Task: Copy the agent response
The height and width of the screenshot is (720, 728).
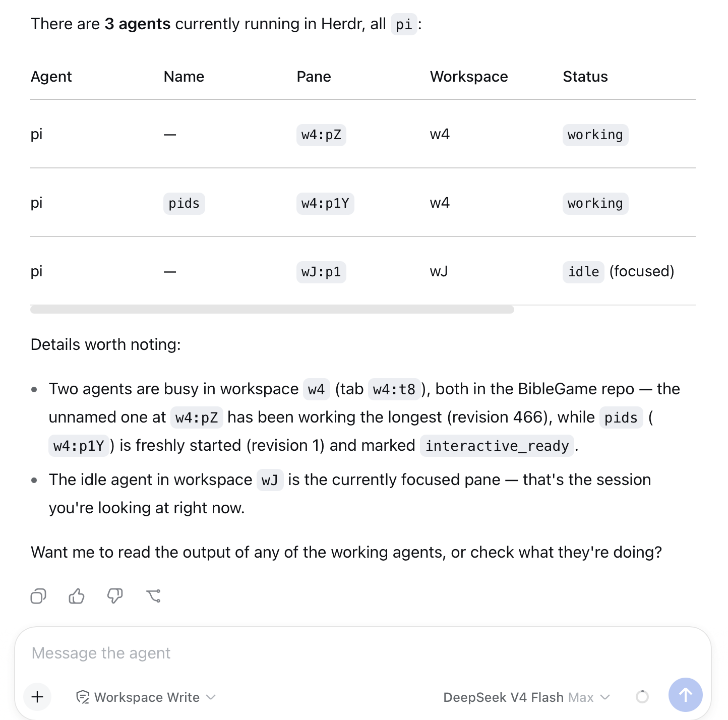Action: [38, 596]
